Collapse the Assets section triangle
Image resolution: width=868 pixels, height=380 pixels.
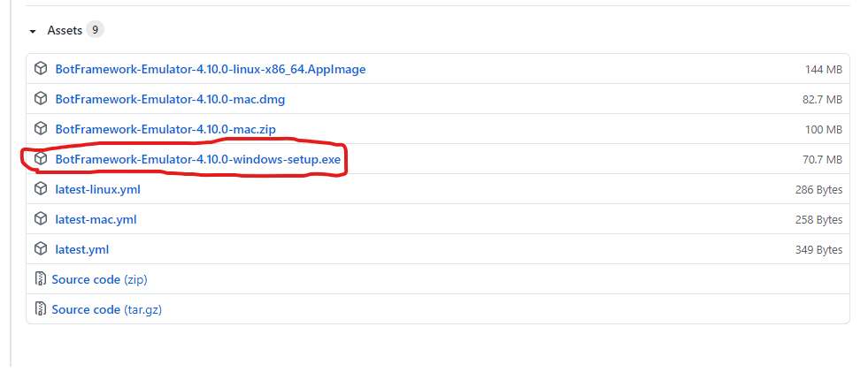coord(33,32)
